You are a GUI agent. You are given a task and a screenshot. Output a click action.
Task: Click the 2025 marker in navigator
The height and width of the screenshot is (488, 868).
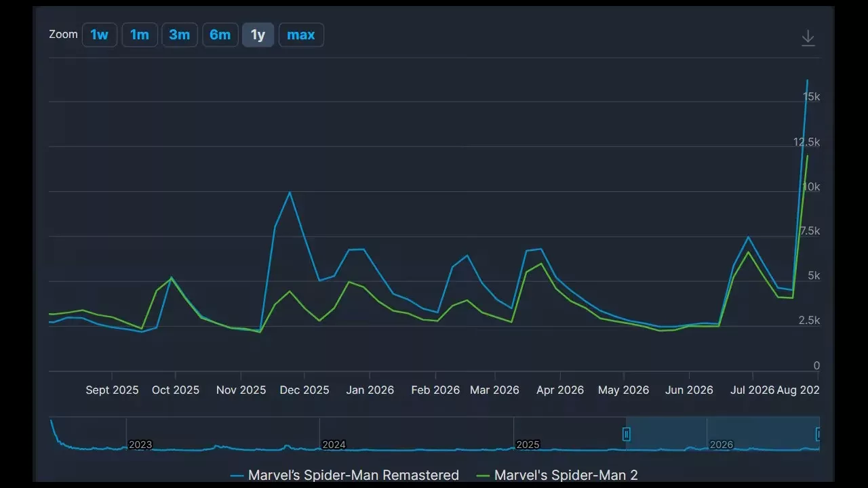528,445
